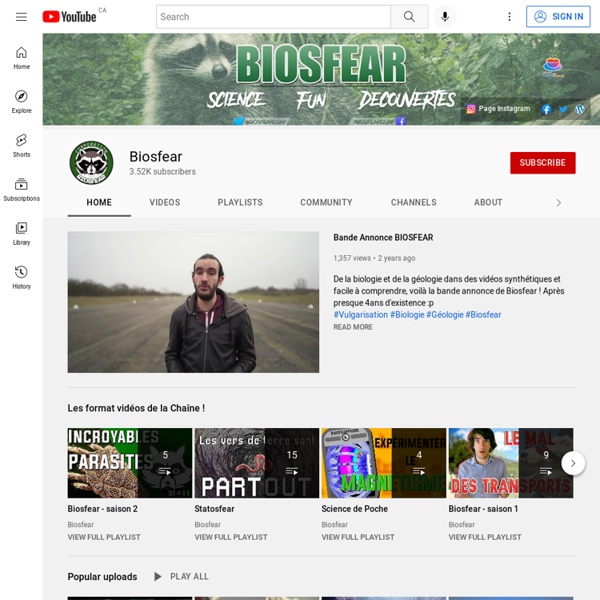600x600 pixels.
Task: Click Biosfear channel name under Statosfear
Action: 207,524
